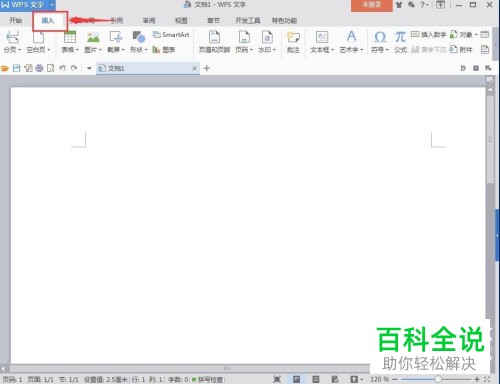Open print preview icon in quick toolbar
This screenshot has height=384, width=500.
51,68
